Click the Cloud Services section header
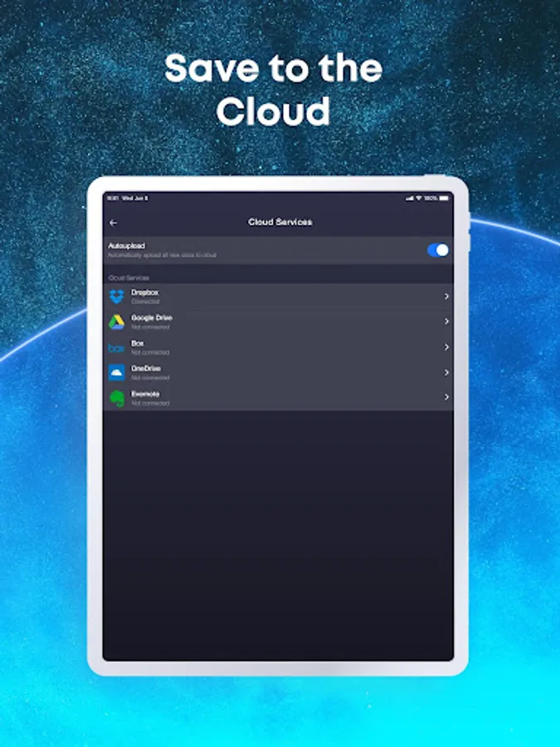 (x=129, y=278)
